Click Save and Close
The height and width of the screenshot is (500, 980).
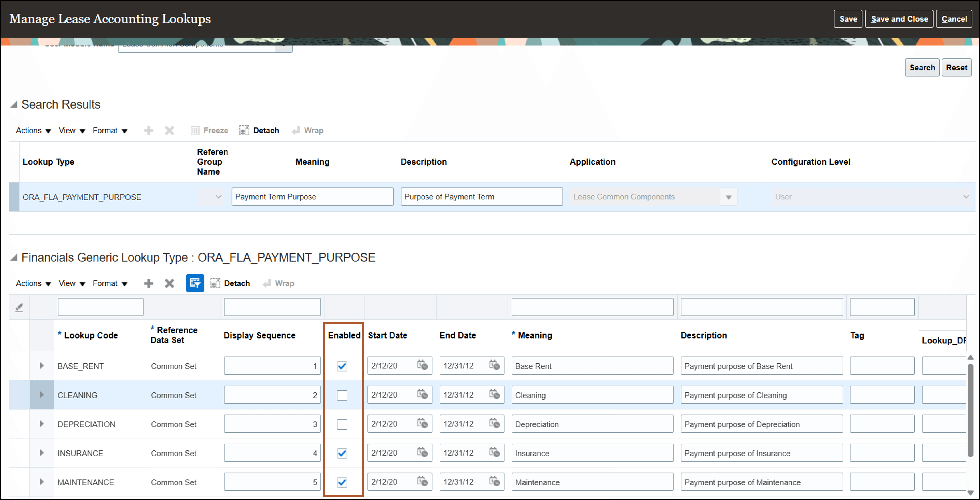(x=899, y=19)
